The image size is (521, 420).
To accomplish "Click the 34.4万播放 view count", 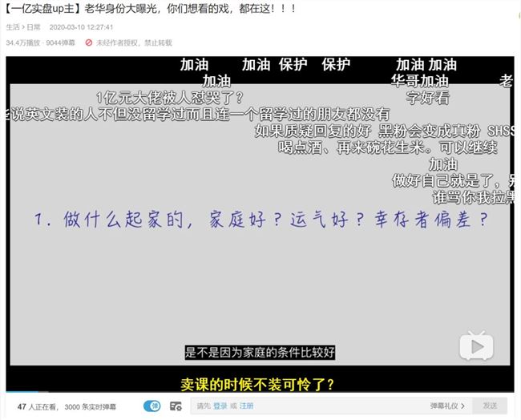I will click(22, 42).
